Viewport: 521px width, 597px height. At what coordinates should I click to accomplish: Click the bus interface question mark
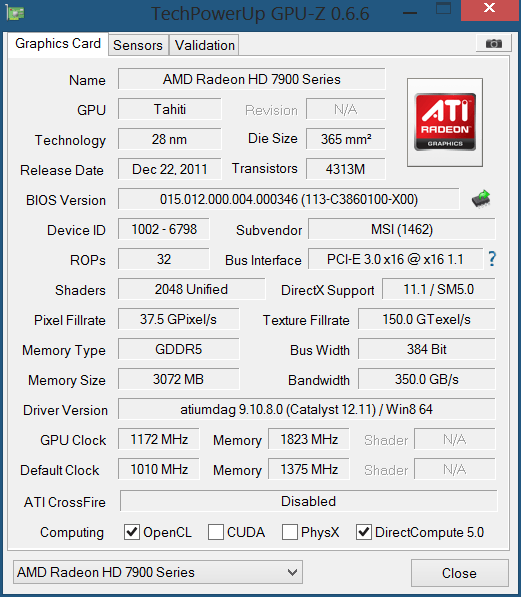pos(492,259)
